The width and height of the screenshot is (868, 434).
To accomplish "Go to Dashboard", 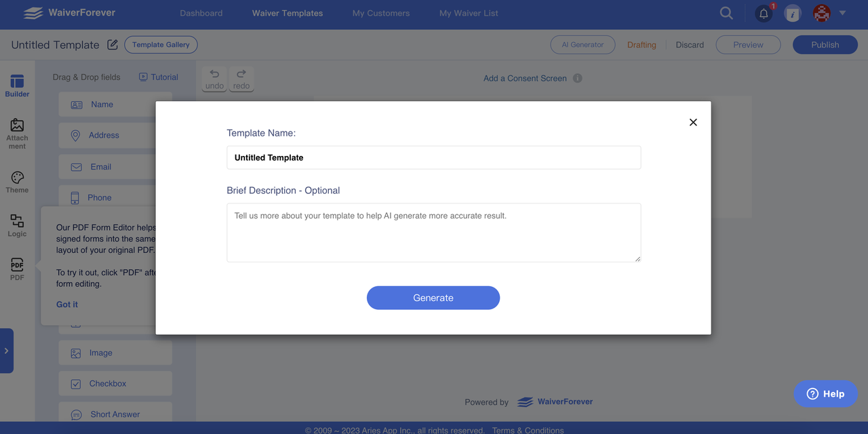I will pyautogui.click(x=201, y=13).
